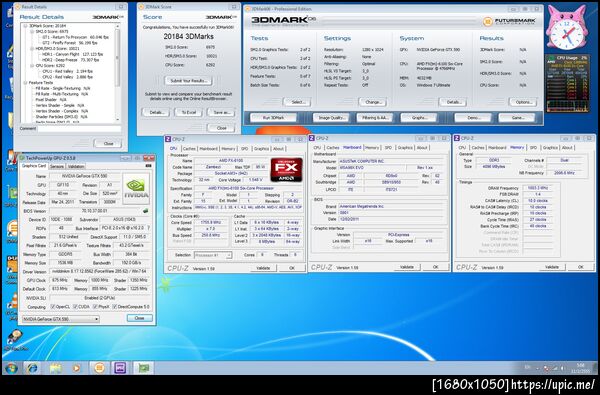Screen dimensions: 600x395
Task: Open Windows Media Player taskbar icon
Action: click(77, 368)
